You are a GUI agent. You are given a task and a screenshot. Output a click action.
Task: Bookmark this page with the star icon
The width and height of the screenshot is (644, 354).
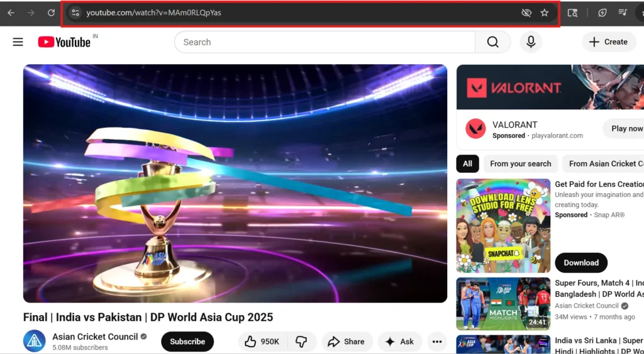tap(545, 13)
